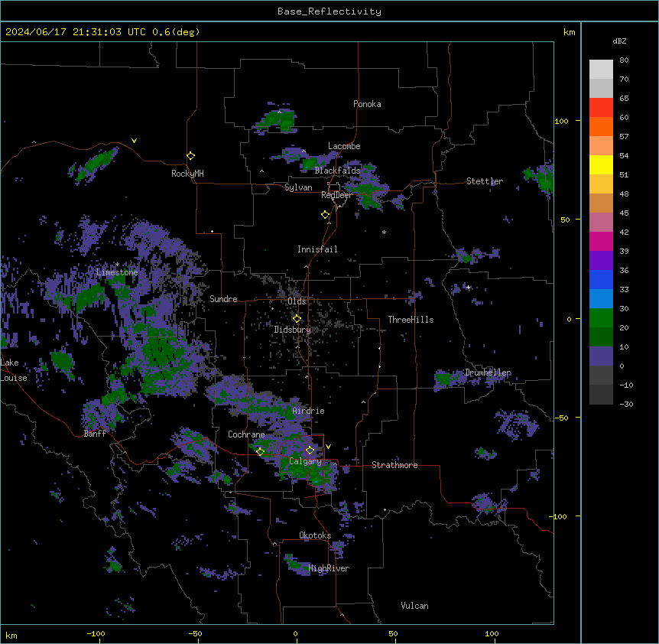The width and height of the screenshot is (659, 644).
Task: Select the light gray 70-80 dBZ legend swatch
Action: click(x=601, y=70)
